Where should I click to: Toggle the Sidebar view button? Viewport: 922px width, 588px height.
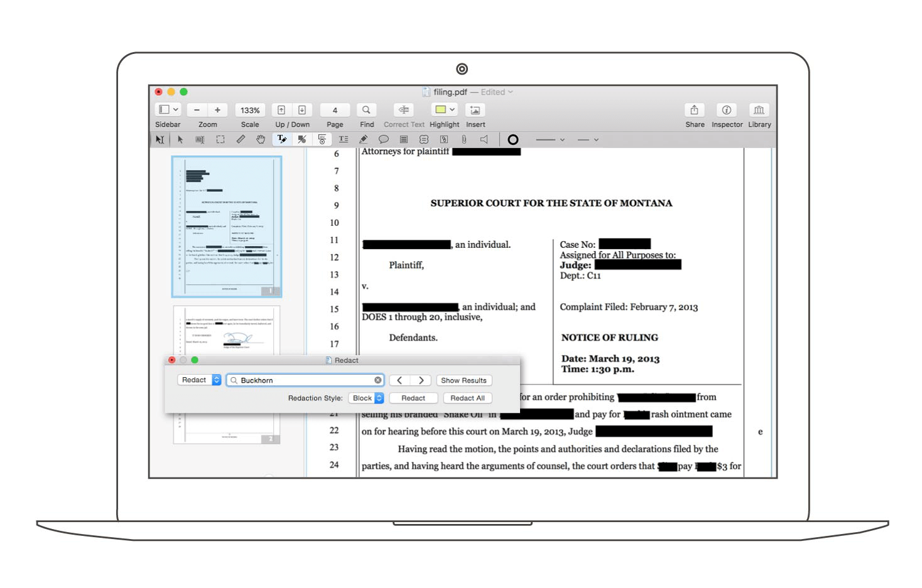[x=163, y=110]
